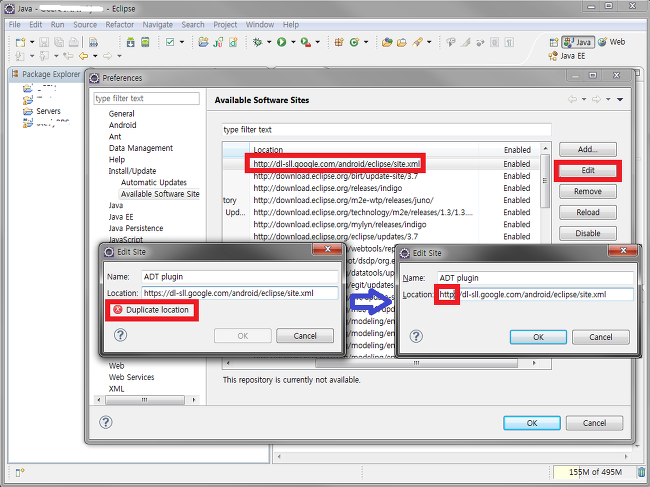Open Preferences page view menu triangle
Image resolution: width=650 pixels, height=487 pixels.
pos(620,99)
